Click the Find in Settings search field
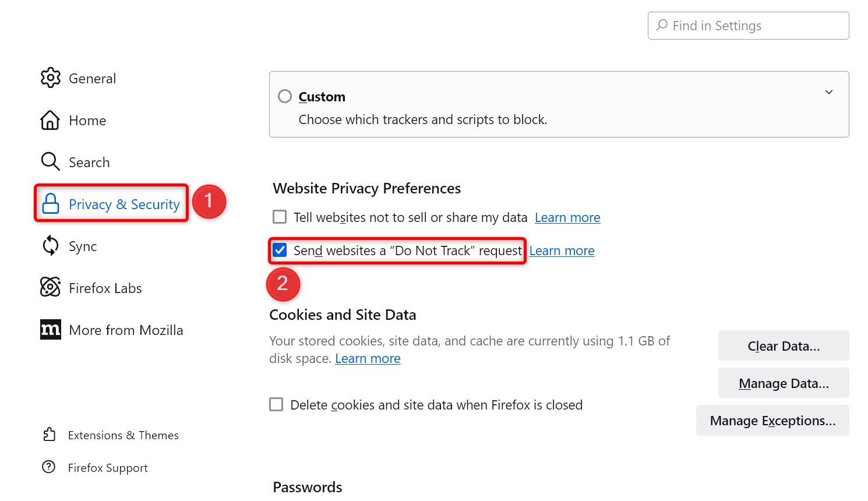This screenshot has width=868, height=501. (x=748, y=25)
